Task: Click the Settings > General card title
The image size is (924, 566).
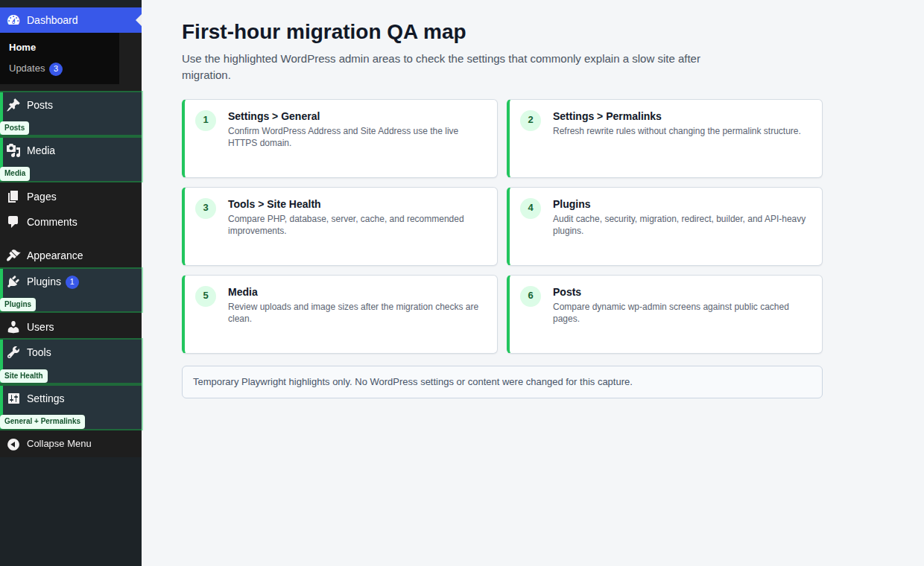Action: 274,116
